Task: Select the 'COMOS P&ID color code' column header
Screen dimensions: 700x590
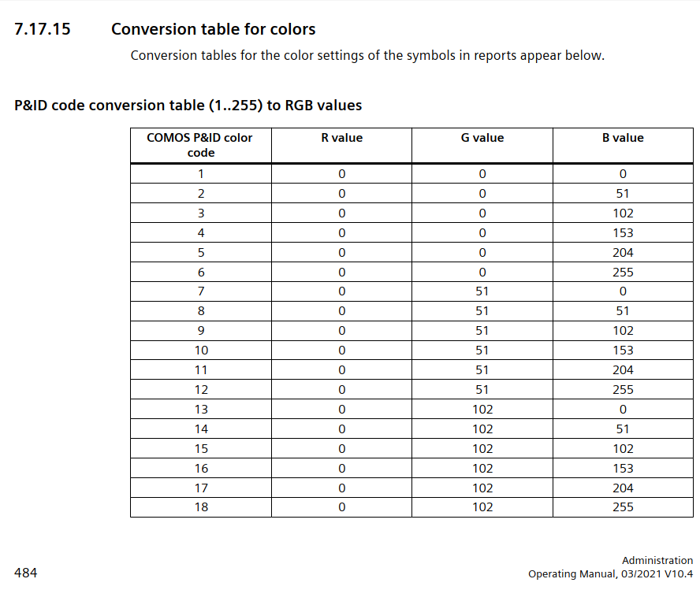Action: coord(200,145)
